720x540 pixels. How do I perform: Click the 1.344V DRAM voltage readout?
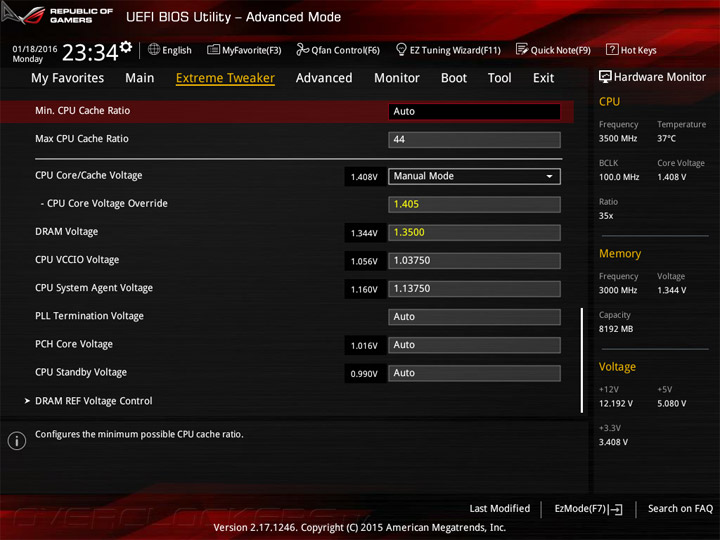(365, 233)
